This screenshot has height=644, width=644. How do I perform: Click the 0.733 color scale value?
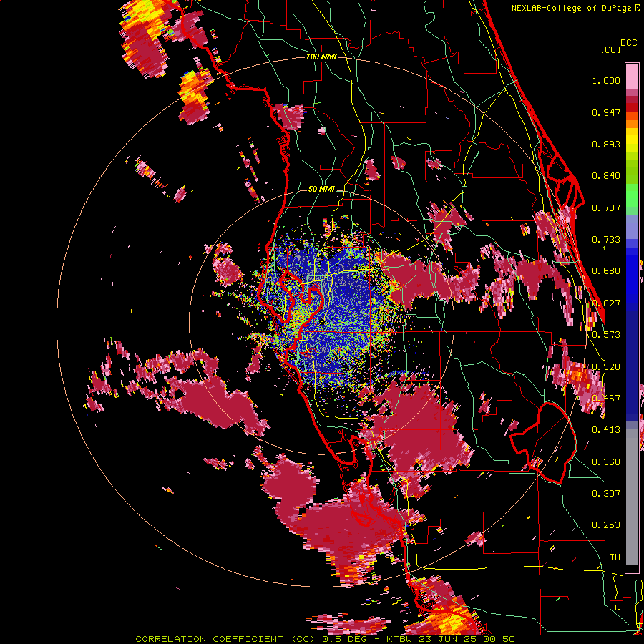point(606,240)
